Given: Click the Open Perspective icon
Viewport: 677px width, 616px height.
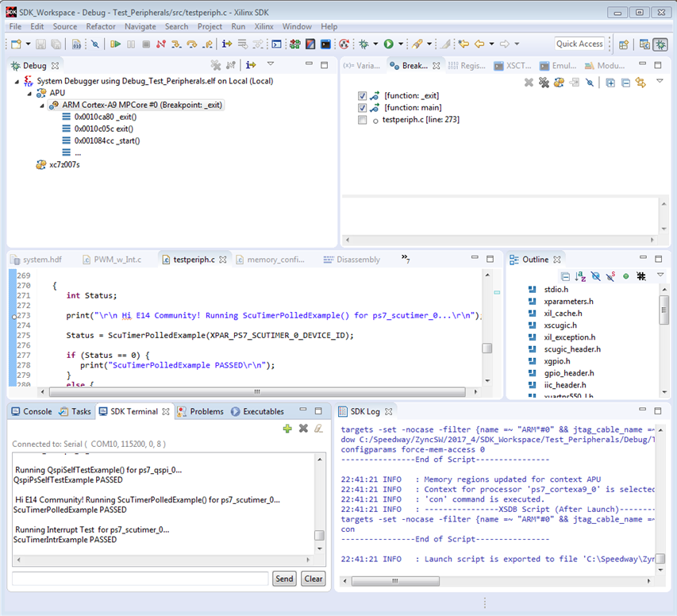Looking at the screenshot, I should click(x=624, y=44).
